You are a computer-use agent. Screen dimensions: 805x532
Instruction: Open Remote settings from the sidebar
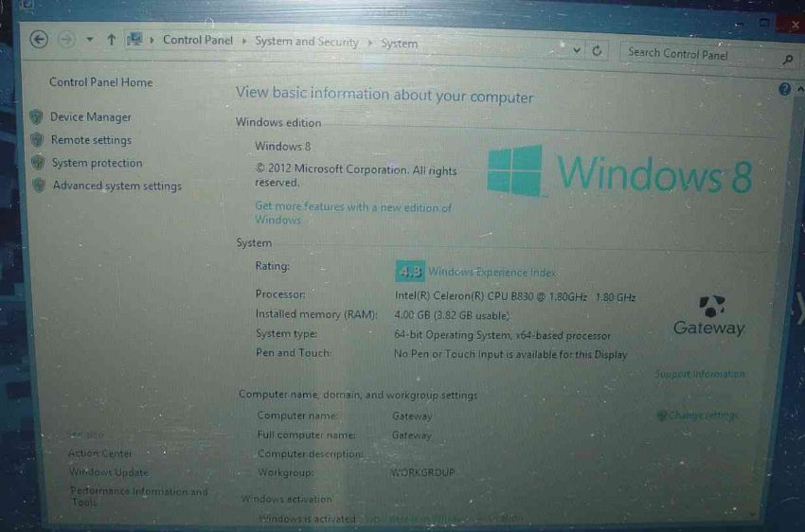click(91, 140)
